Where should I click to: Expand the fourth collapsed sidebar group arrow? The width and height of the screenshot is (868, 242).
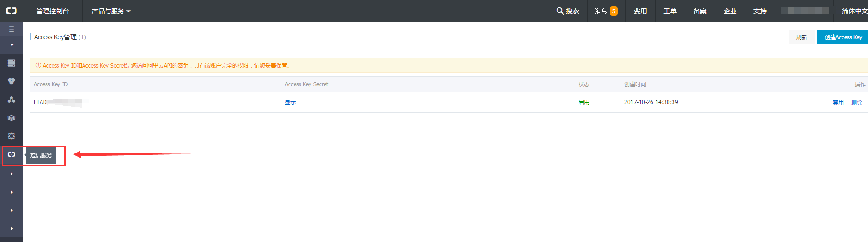[x=11, y=229]
